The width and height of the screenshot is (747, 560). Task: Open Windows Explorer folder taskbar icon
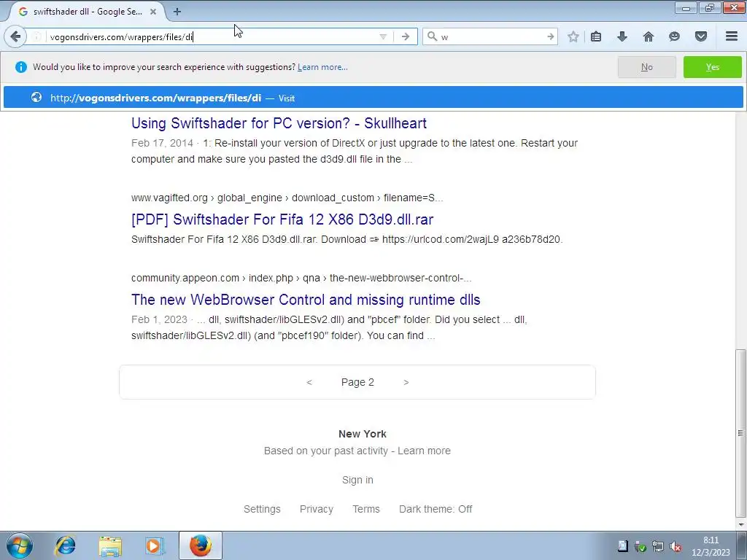110,545
